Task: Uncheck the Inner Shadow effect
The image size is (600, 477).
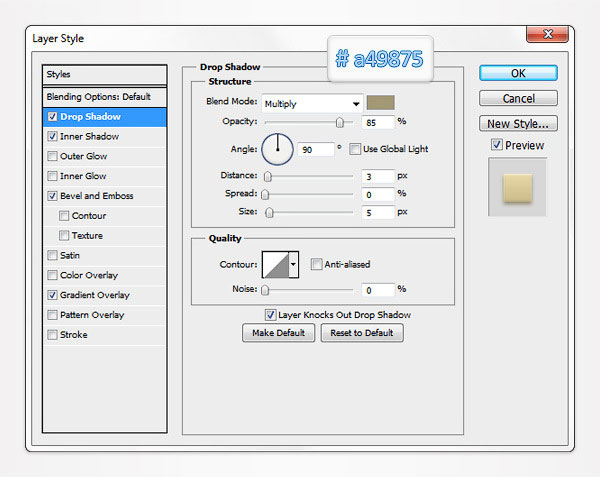Action: (x=52, y=136)
